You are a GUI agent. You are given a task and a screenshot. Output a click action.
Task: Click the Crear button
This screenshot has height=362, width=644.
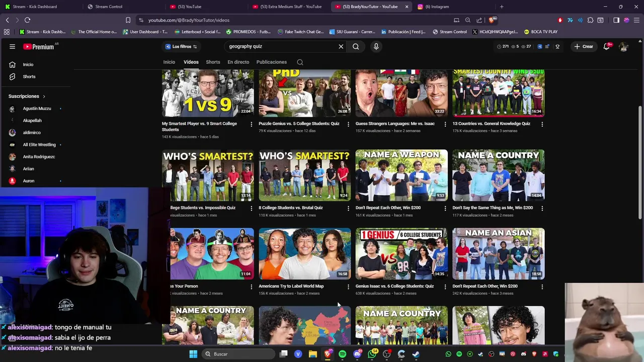tap(584, 46)
